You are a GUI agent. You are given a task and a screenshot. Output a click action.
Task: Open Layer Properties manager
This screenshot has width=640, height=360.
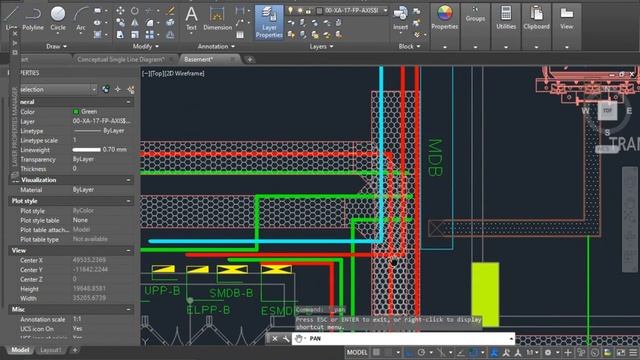pos(269,22)
